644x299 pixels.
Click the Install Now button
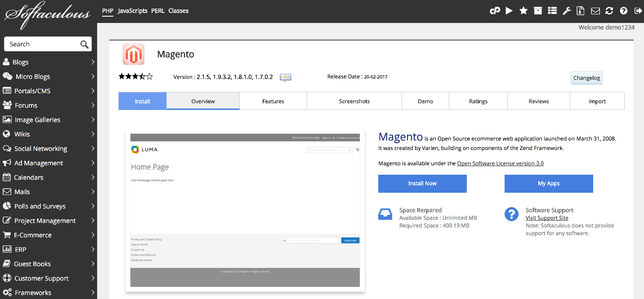422,184
